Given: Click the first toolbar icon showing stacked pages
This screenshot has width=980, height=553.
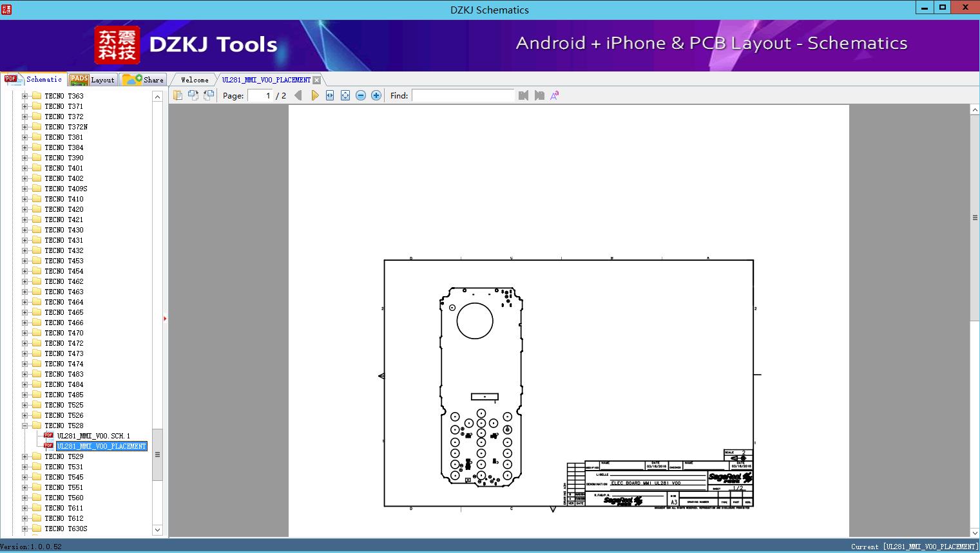Looking at the screenshot, I should tap(178, 95).
